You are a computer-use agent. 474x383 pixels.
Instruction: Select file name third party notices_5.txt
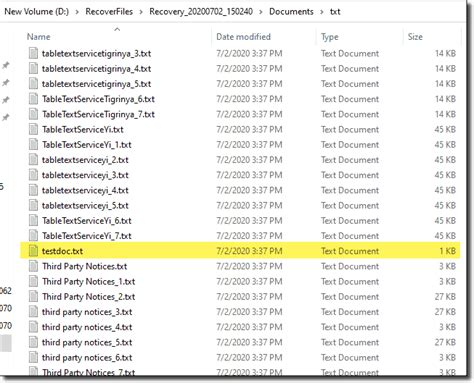(87, 342)
